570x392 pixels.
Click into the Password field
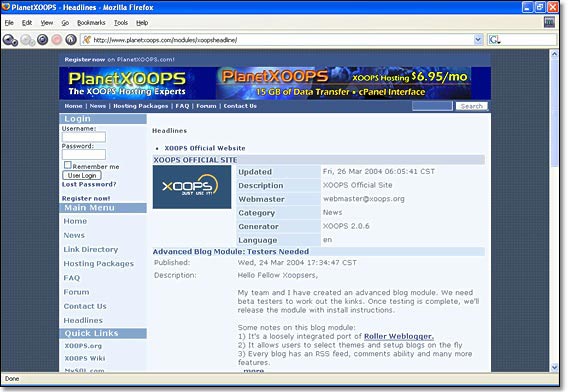pyautogui.click(x=84, y=154)
